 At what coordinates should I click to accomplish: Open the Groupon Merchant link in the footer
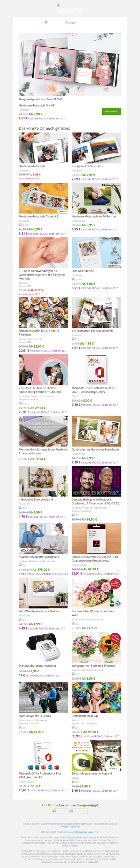[x=70, y=827]
